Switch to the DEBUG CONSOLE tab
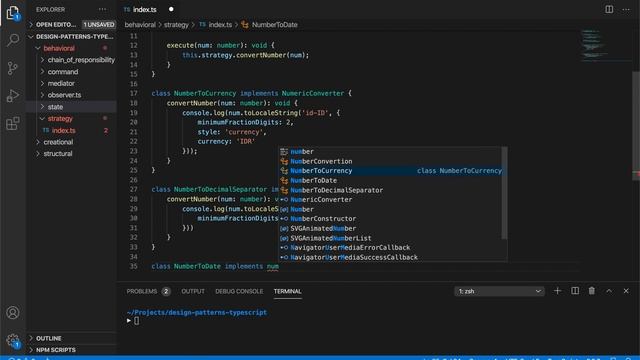 (x=239, y=291)
